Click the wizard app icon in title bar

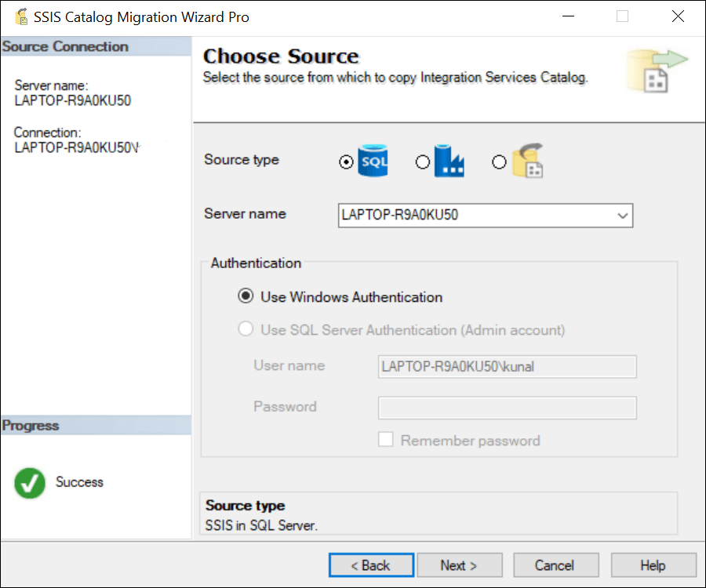(21, 16)
